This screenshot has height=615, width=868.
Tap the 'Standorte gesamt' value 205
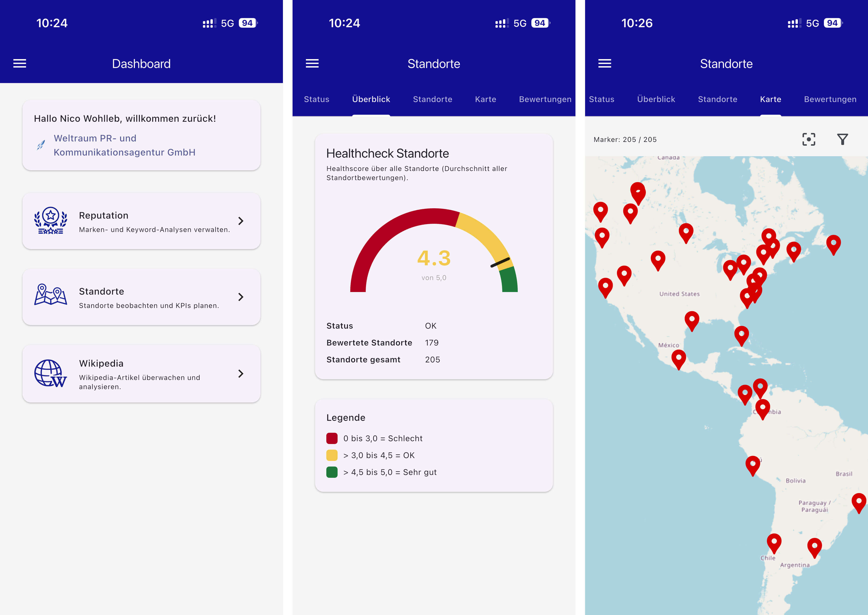click(433, 359)
